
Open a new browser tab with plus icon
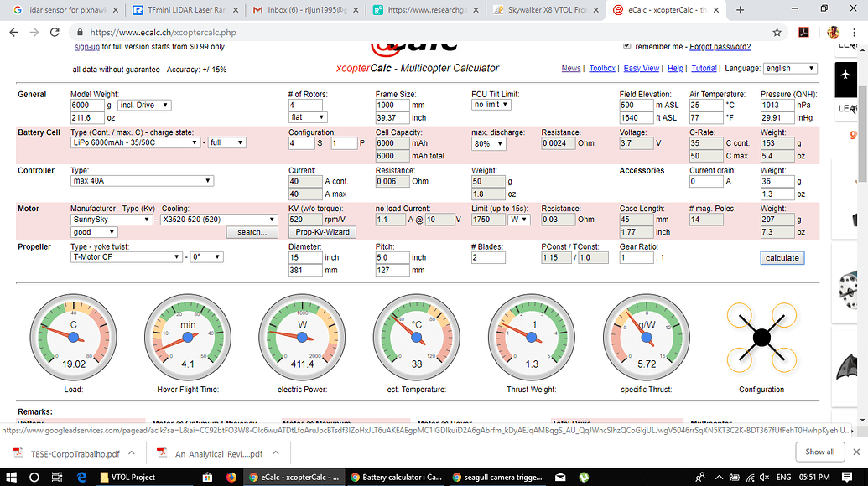741,10
